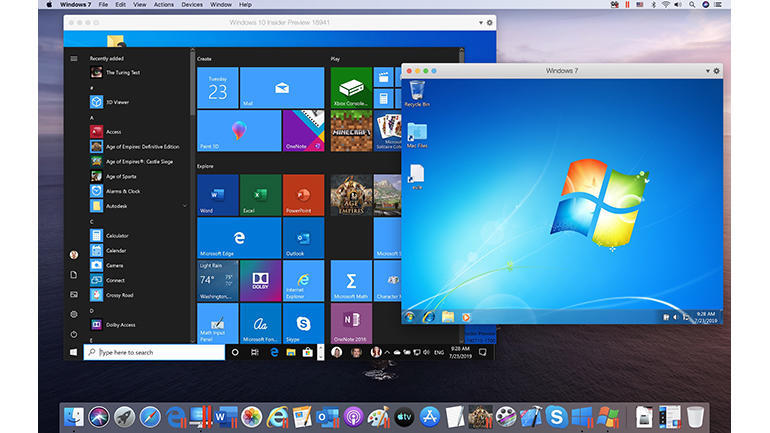The width and height of the screenshot is (770, 433).
Task: Show hidden icons in Windows 10 tray
Action: [x=387, y=352]
